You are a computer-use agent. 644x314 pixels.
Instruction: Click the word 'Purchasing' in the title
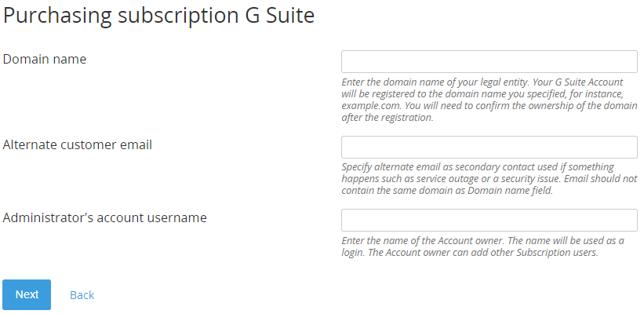57,16
